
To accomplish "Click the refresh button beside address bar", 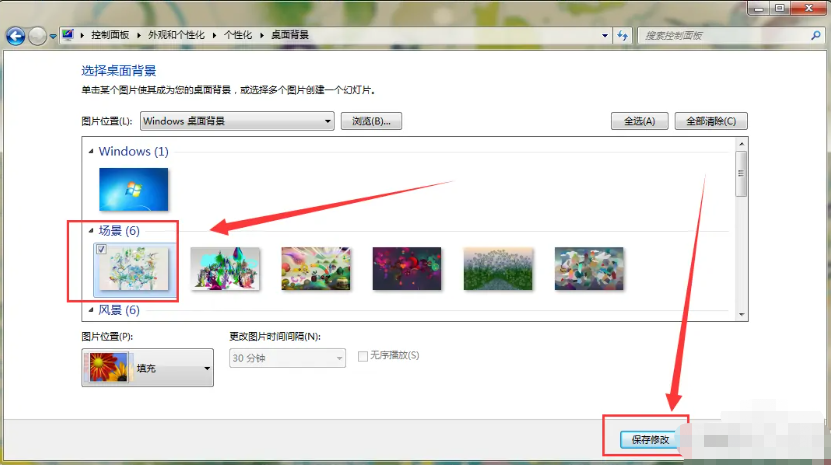I will pos(622,36).
